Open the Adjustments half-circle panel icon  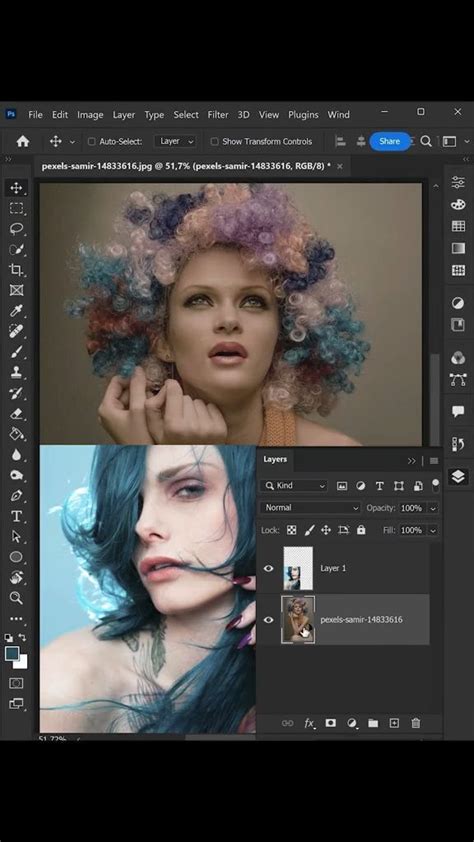(x=458, y=303)
